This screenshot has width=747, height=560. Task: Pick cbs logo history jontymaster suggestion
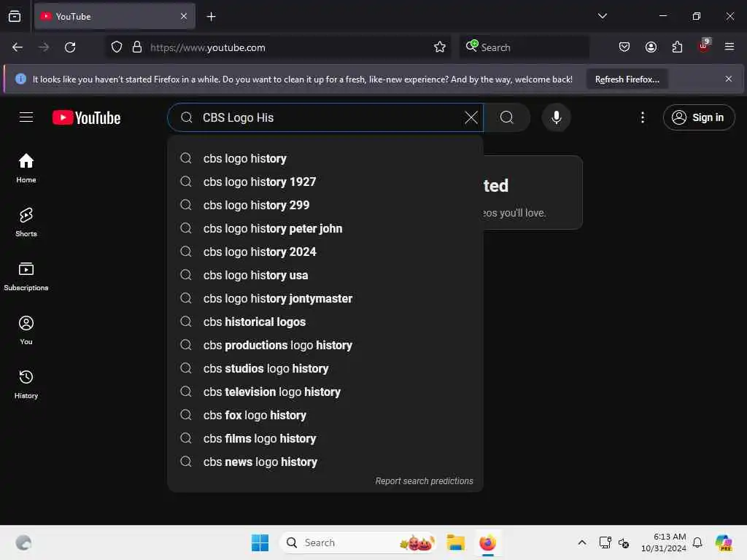(x=325, y=298)
